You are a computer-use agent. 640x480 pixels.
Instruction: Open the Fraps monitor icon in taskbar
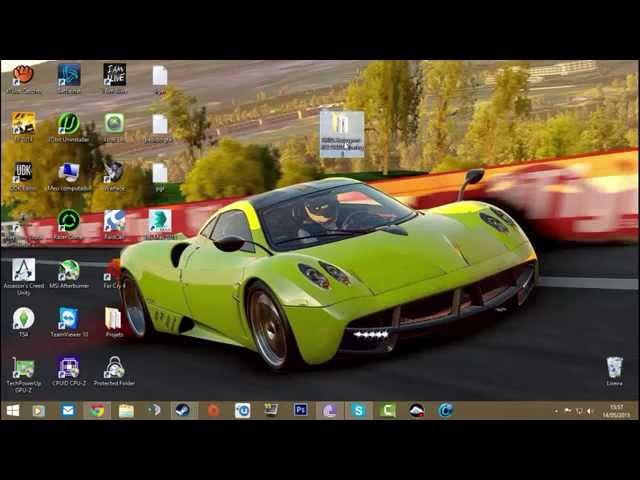271,410
